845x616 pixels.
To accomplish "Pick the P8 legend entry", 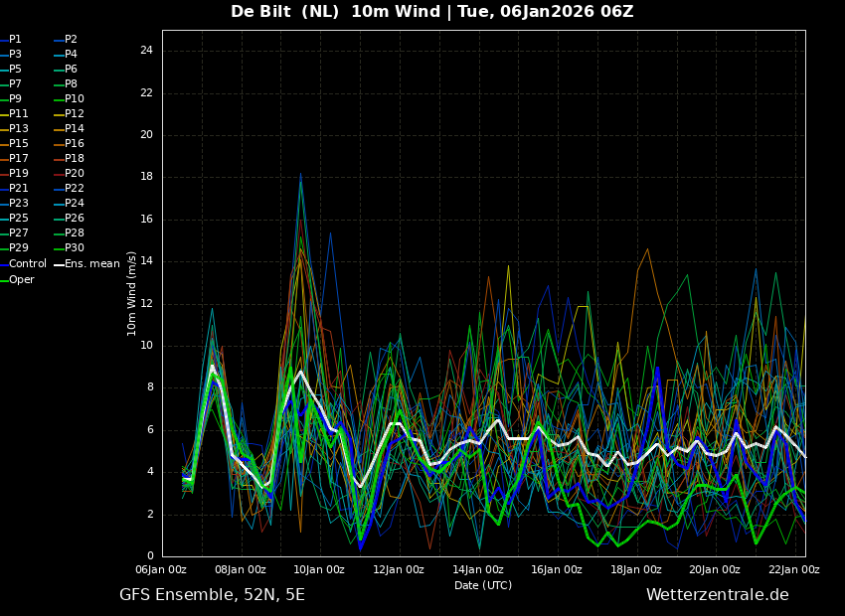I will coord(66,84).
